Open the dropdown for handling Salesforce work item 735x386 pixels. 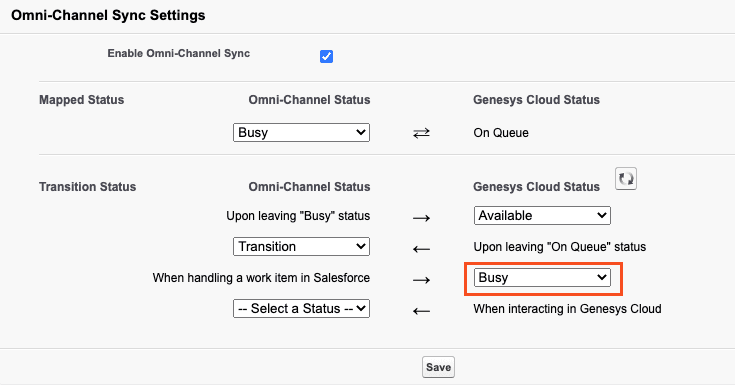click(542, 277)
